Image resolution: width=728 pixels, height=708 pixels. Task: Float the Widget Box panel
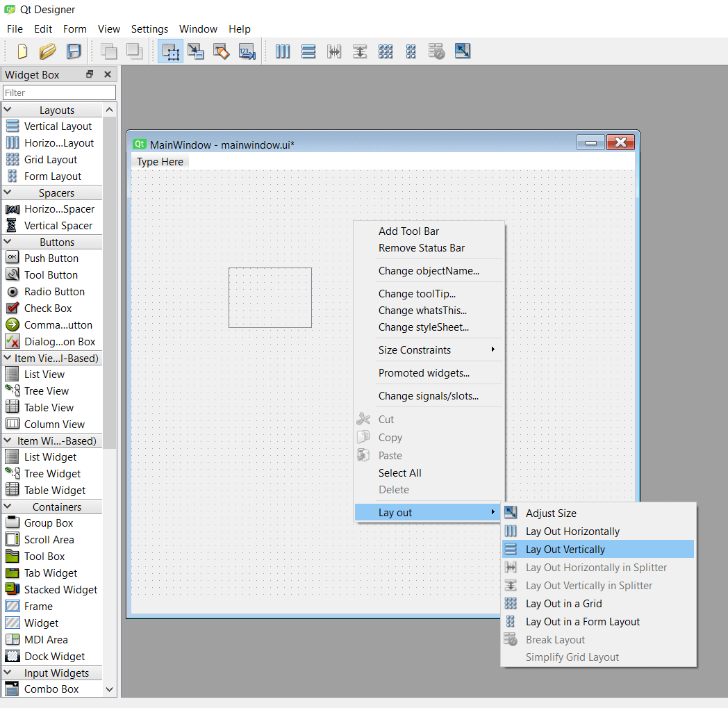(90, 74)
